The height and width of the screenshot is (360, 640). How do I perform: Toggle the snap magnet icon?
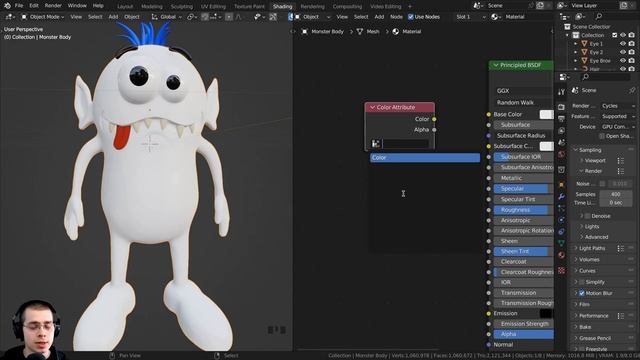click(205, 17)
